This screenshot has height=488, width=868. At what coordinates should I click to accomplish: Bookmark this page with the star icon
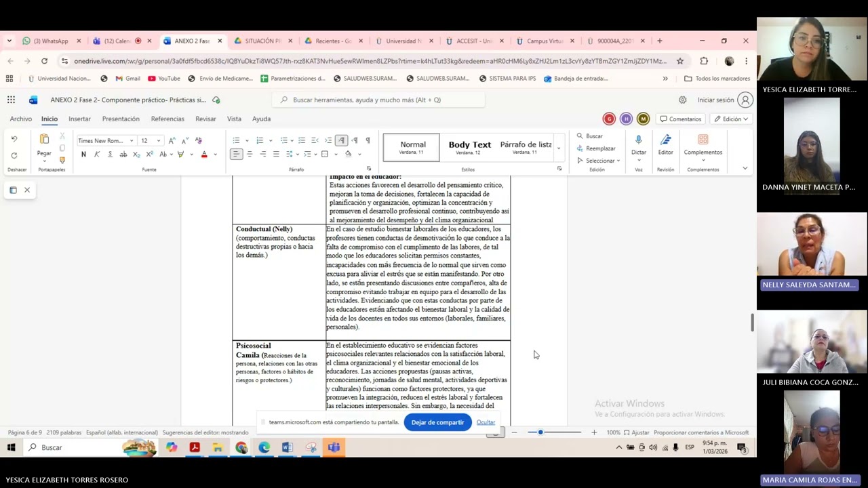680,61
